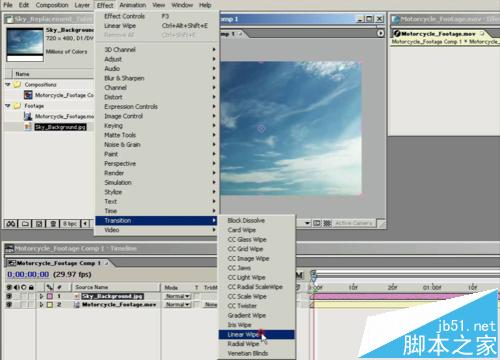Click the Comp window options arrow button
The image size is (500, 360).
click(x=380, y=33)
